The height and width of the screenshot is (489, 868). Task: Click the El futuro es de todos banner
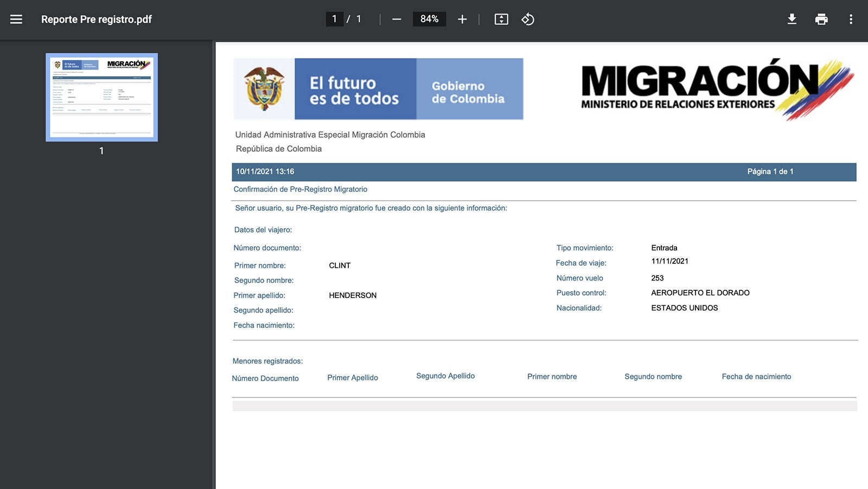355,89
